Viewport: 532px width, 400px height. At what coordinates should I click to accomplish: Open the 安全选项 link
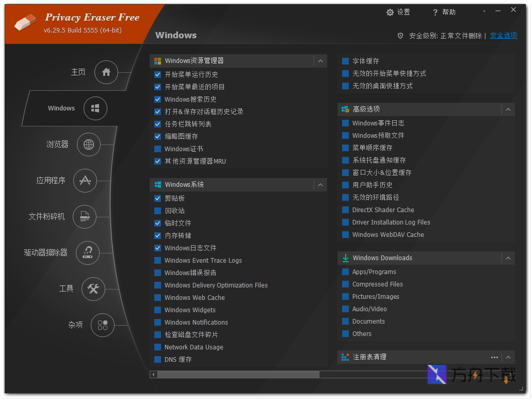pos(504,36)
